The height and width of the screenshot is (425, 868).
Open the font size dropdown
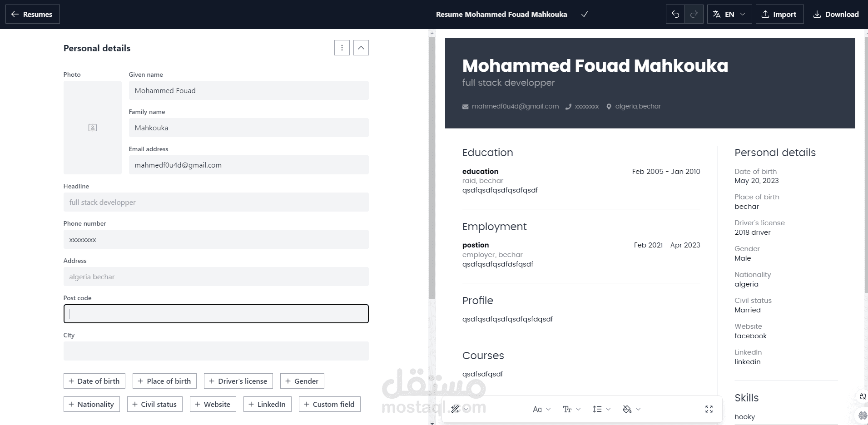(x=571, y=409)
